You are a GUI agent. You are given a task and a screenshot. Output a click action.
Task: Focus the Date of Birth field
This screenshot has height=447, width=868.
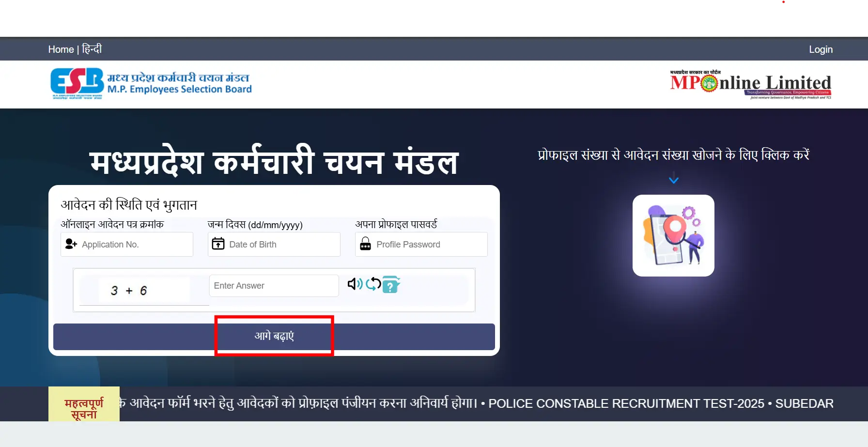coord(274,244)
